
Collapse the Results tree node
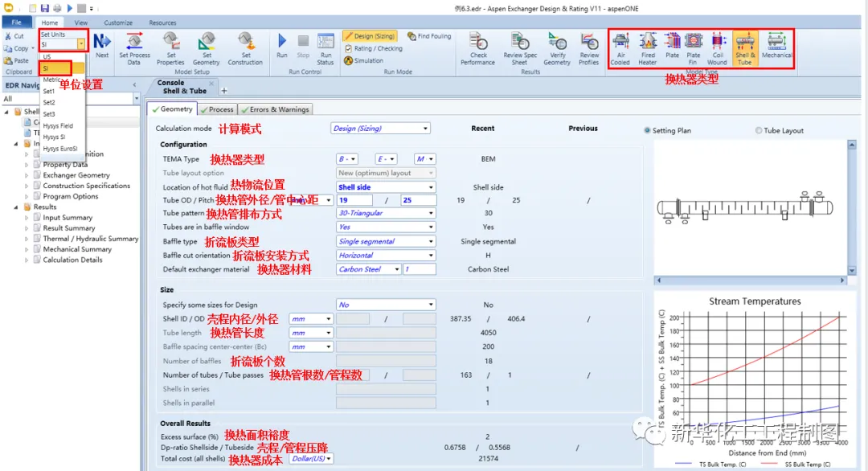(15, 207)
